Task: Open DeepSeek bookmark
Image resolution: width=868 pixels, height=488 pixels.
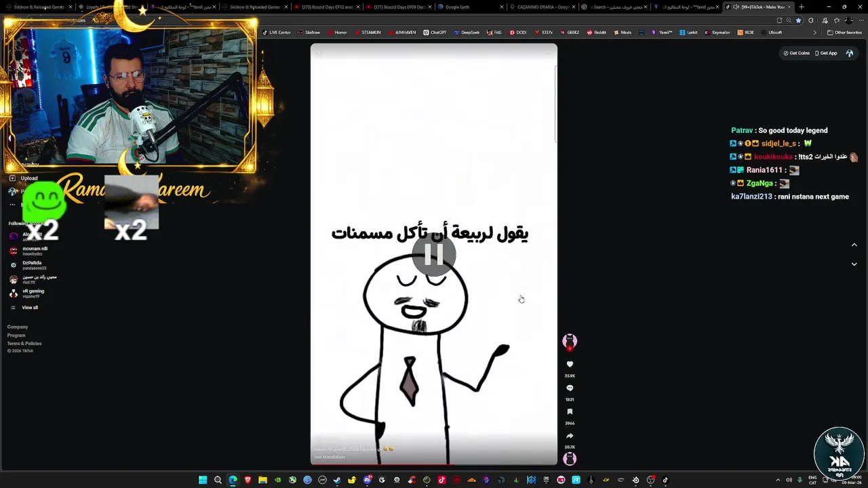Action: pyautogui.click(x=467, y=33)
